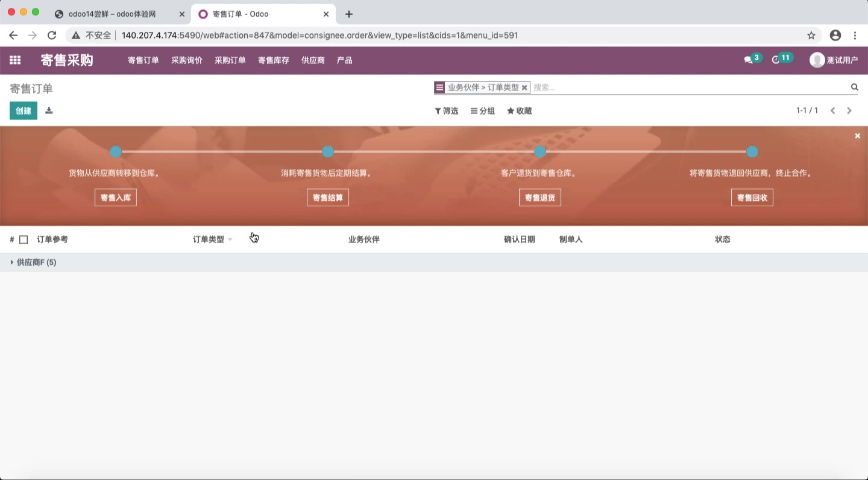Click the first blue milestone dot on banner timeline
868x480 pixels.
[x=115, y=151]
